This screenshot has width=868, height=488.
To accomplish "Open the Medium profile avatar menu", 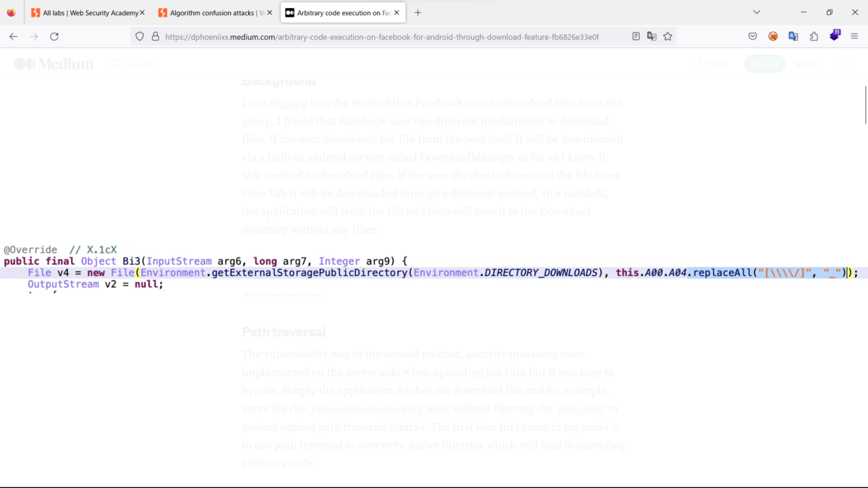I will 846,64.
